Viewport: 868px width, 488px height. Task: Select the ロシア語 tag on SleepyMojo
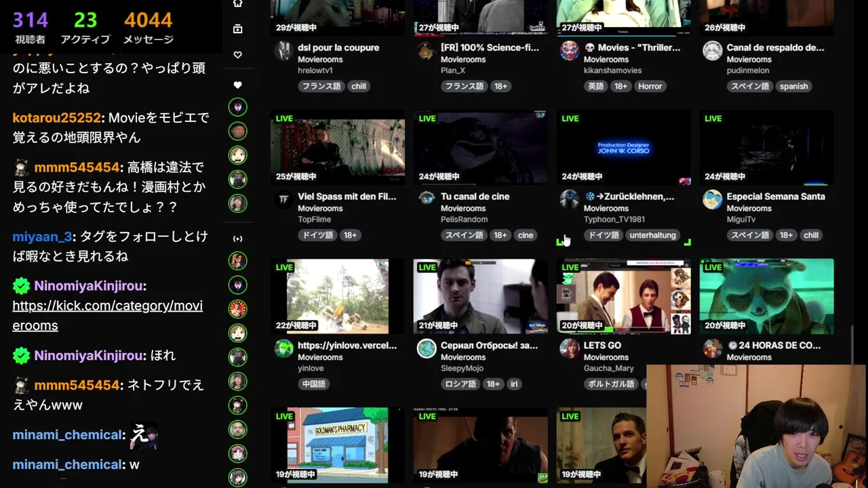click(460, 384)
